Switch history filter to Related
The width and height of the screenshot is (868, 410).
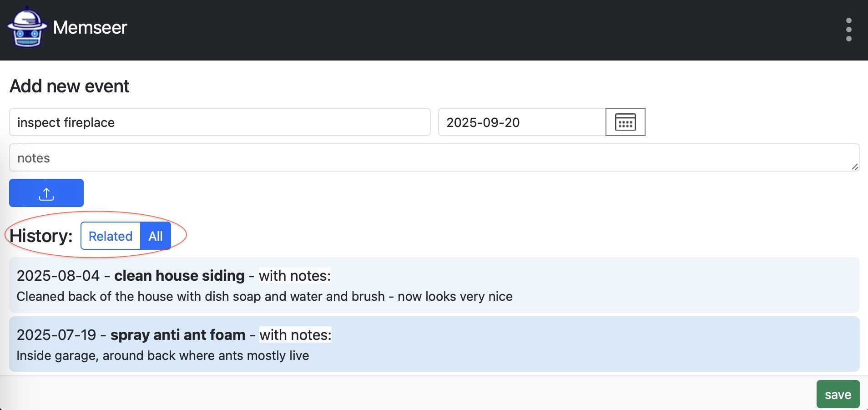111,236
